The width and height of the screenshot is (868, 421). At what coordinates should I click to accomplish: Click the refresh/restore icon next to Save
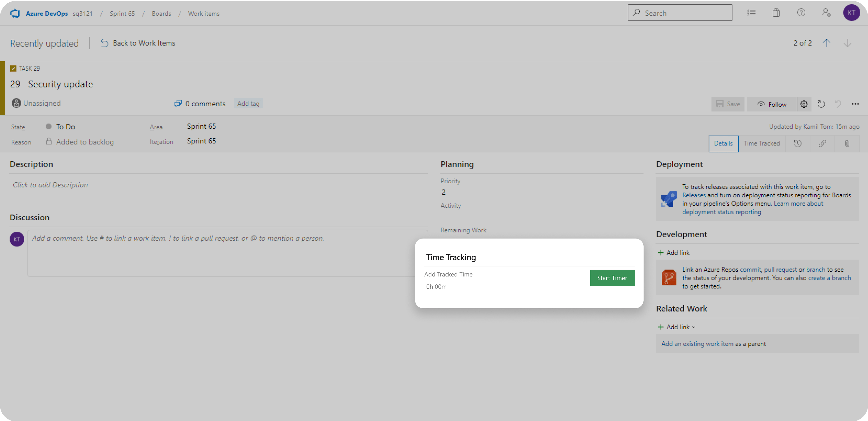click(821, 104)
